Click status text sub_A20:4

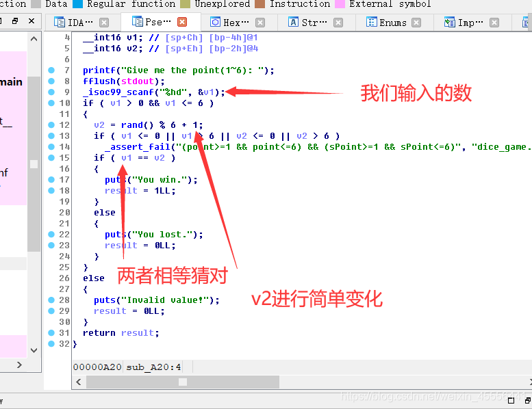[153, 367]
